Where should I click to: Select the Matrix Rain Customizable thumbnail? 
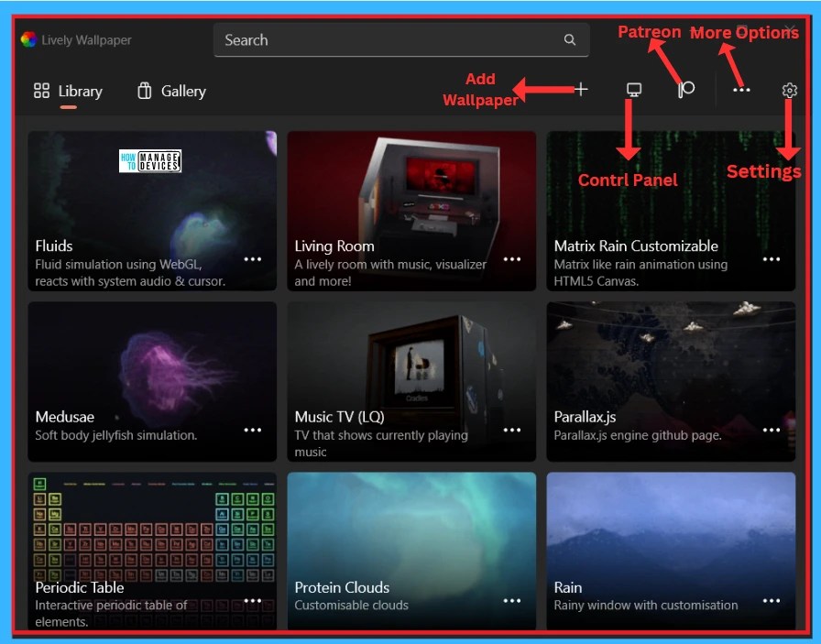[671, 183]
